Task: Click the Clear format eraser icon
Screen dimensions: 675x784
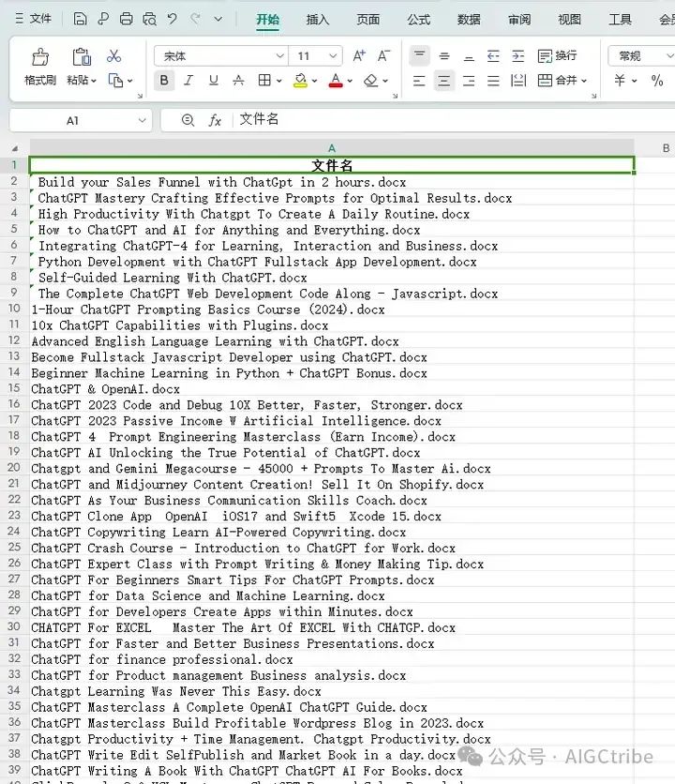Action: click(370, 81)
